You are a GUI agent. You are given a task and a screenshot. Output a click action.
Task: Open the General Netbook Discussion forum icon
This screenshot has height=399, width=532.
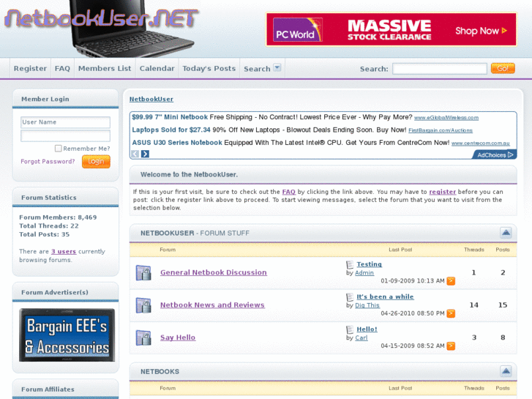(x=143, y=272)
